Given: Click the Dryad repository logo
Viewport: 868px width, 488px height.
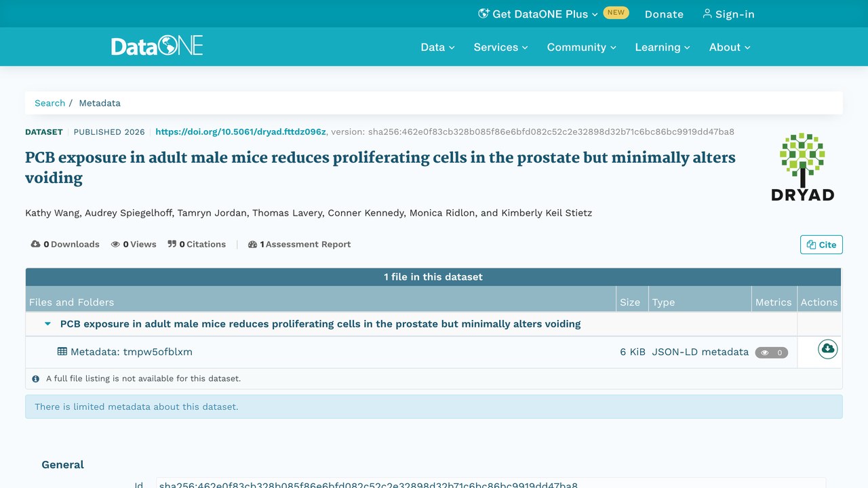Looking at the screenshot, I should pos(802,167).
